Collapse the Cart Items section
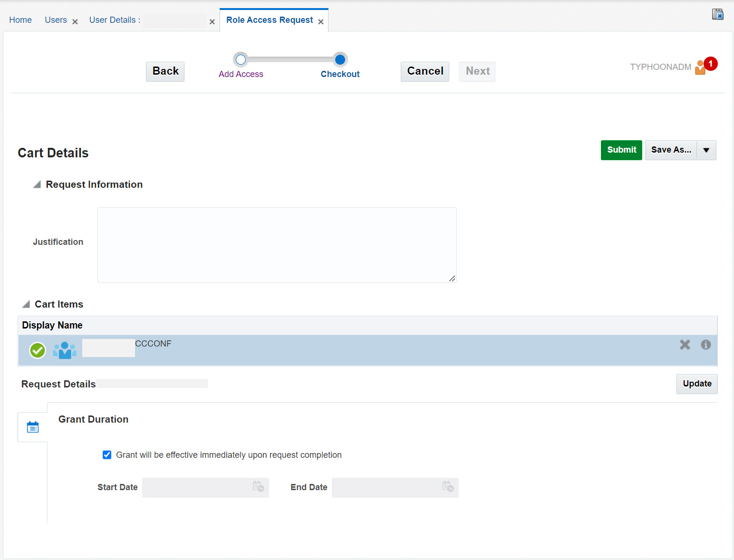This screenshot has height=560, width=734. tap(26, 304)
